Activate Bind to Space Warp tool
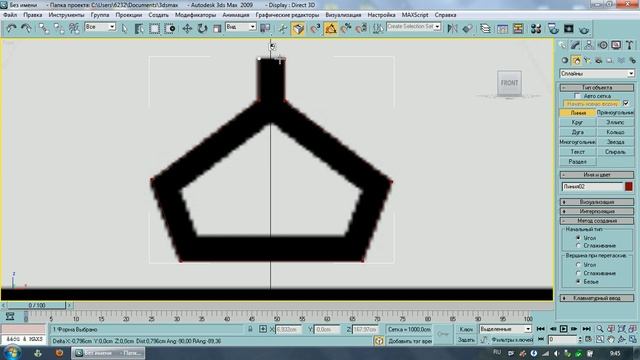The height and width of the screenshot is (360, 640). [74, 28]
